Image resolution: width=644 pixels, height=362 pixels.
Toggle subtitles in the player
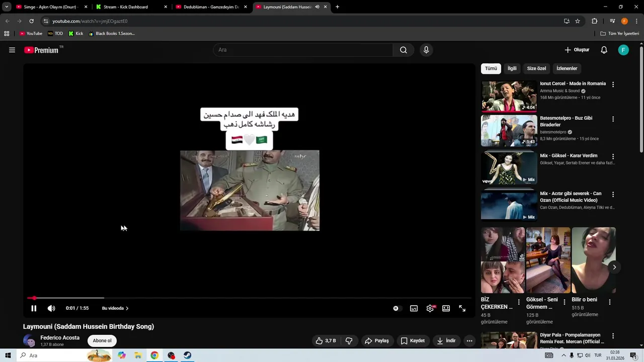(414, 308)
